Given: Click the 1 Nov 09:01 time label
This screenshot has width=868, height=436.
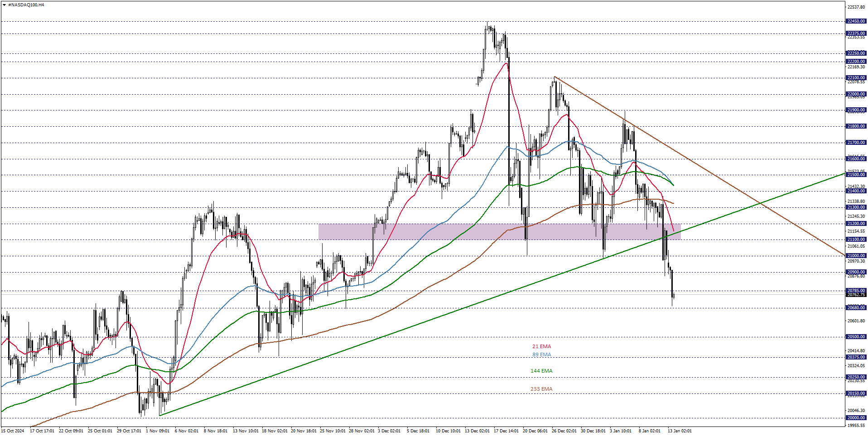Looking at the screenshot, I should click(x=158, y=431).
